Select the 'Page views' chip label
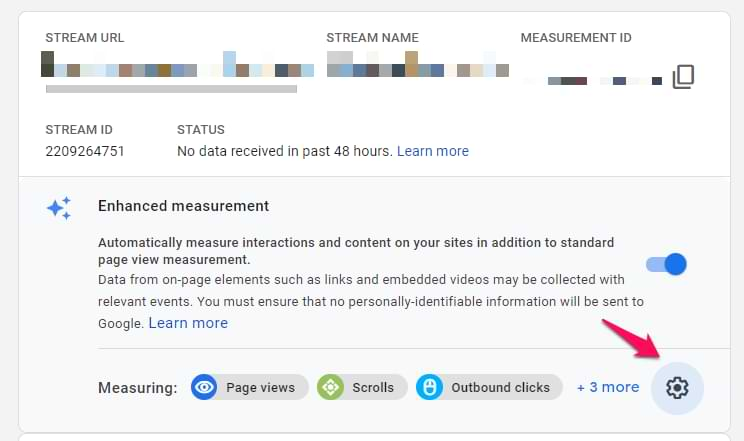The width and height of the screenshot is (744, 441). [260, 387]
